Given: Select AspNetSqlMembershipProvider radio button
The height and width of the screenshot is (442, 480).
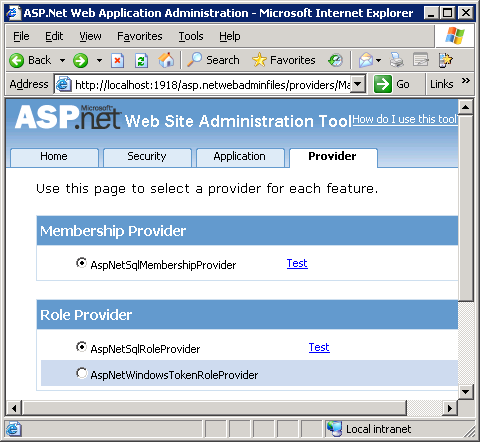Looking at the screenshot, I should tap(81, 263).
